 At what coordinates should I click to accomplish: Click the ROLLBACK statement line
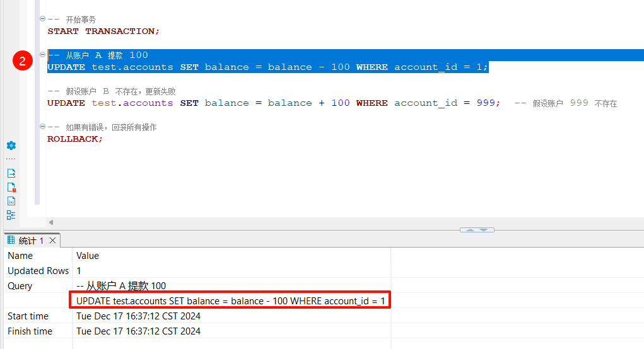[74, 139]
